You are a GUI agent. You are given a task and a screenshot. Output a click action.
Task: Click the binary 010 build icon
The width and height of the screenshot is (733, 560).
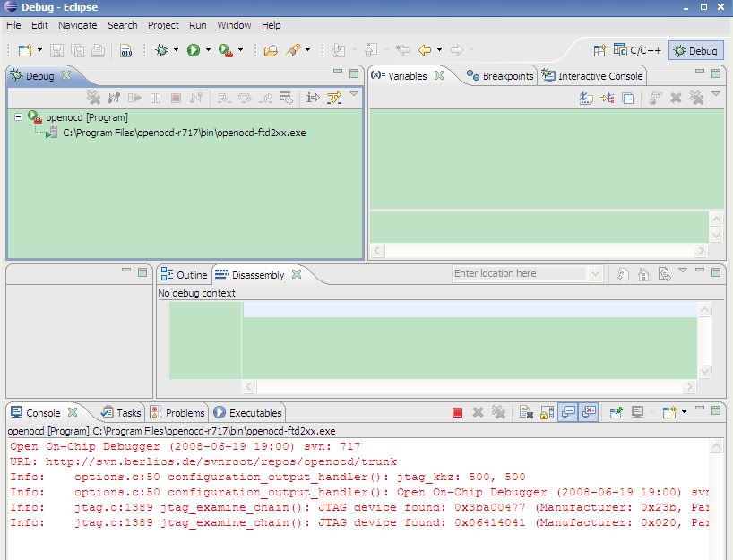coord(125,50)
